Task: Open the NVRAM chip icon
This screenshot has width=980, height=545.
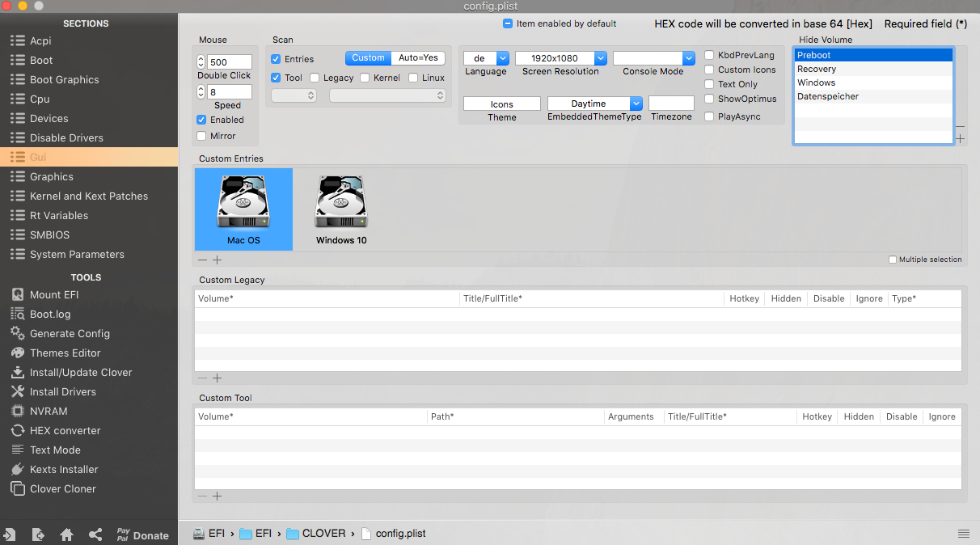Action: tap(17, 412)
